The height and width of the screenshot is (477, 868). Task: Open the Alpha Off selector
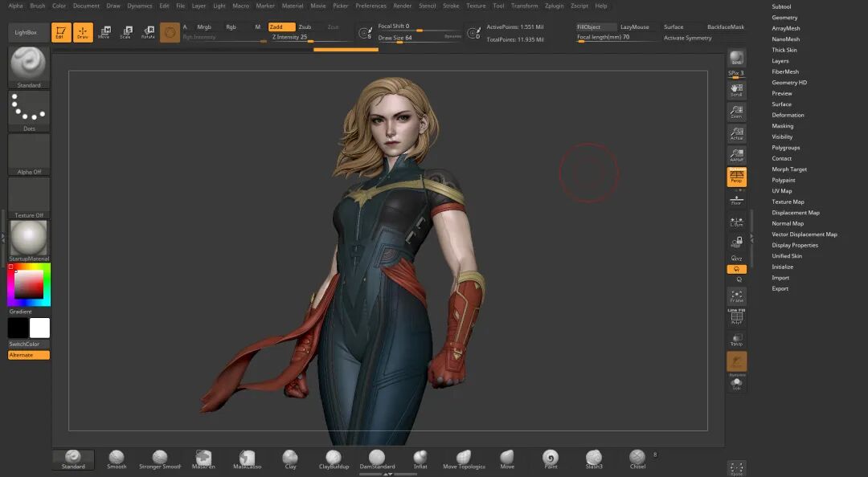[x=29, y=154]
